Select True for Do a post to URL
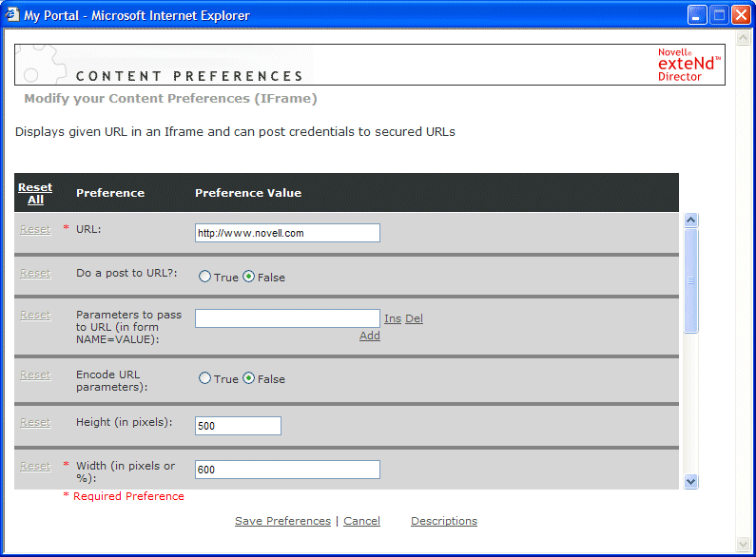The width and height of the screenshot is (756, 557). point(204,277)
